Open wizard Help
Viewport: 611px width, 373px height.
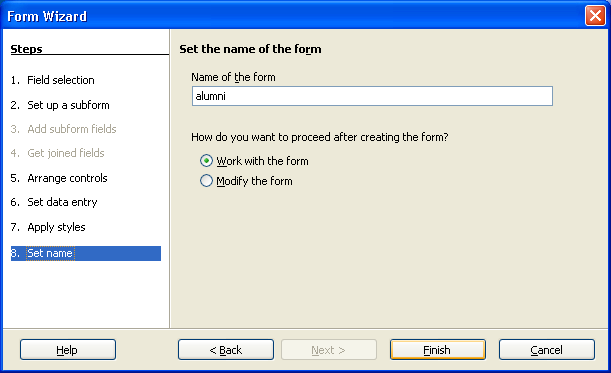tap(68, 350)
